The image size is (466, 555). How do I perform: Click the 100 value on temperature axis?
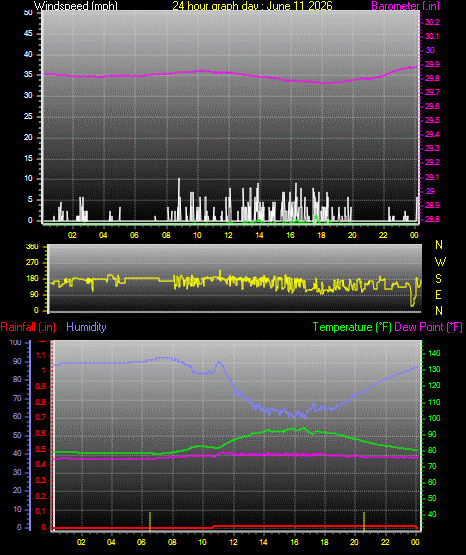click(x=434, y=418)
